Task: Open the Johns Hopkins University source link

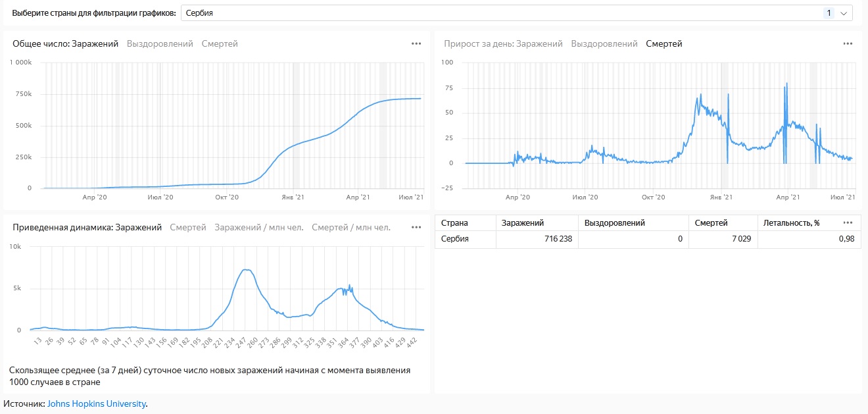Action: pyautogui.click(x=97, y=403)
